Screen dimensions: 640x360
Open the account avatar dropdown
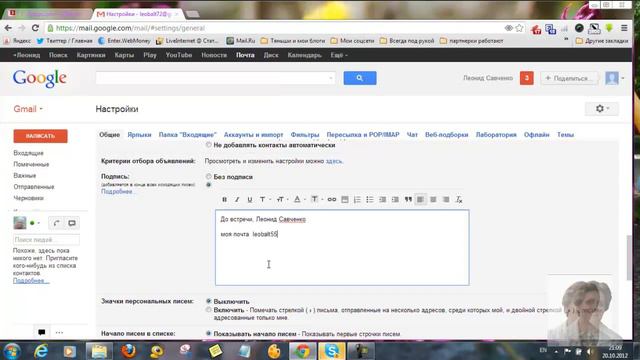coord(615,78)
